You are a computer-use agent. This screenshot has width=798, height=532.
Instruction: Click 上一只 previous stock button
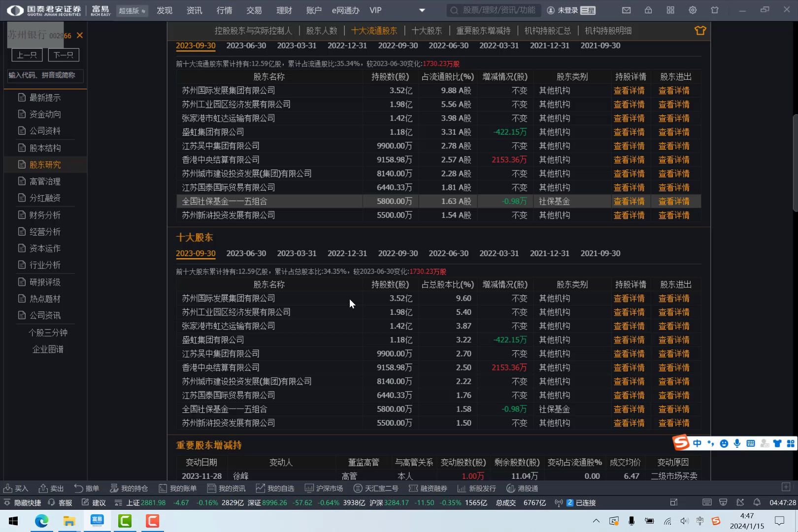[27, 55]
